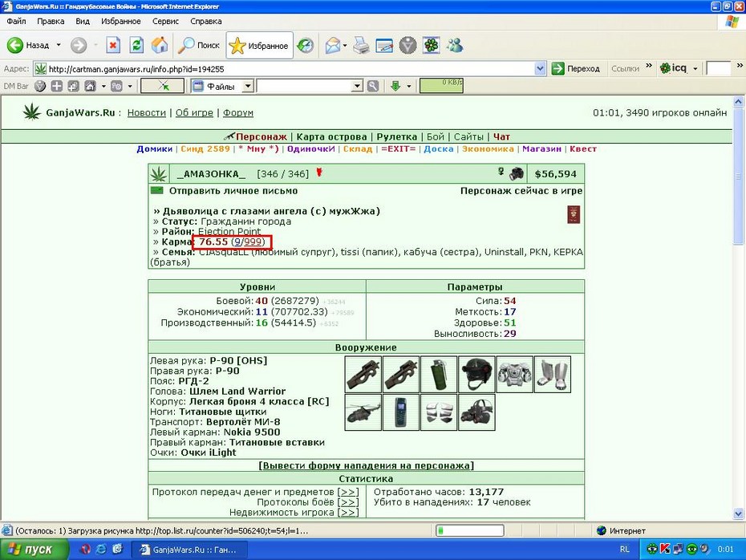Image resolution: width=746 pixels, height=560 pixels.
Task: Open the Сервис menu
Action: 165,22
